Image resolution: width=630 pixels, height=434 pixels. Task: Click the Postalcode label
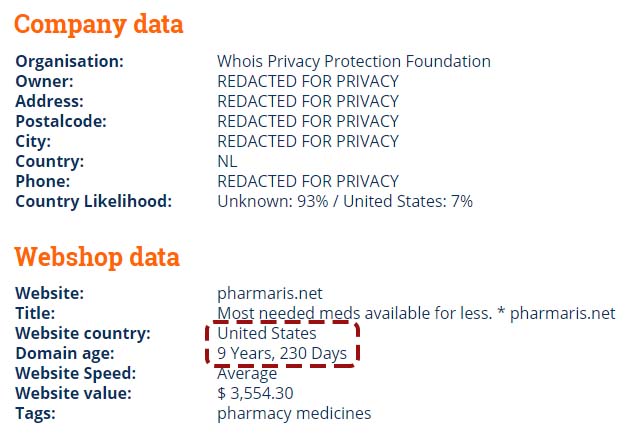pyautogui.click(x=61, y=121)
